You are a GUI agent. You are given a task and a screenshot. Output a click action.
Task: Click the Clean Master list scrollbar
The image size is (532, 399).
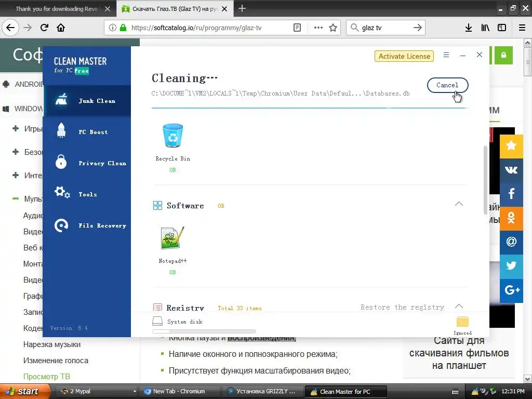[x=485, y=180]
